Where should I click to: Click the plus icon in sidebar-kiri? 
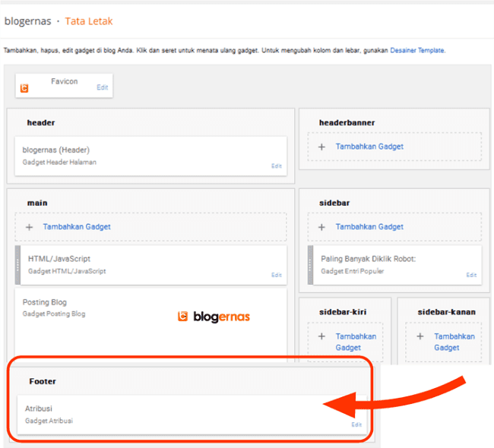coord(321,336)
